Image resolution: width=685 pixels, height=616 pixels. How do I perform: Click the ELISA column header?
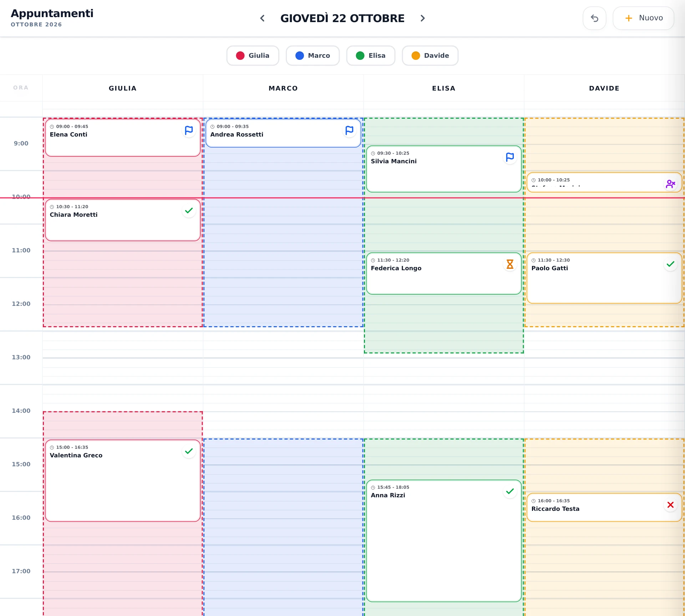point(444,88)
